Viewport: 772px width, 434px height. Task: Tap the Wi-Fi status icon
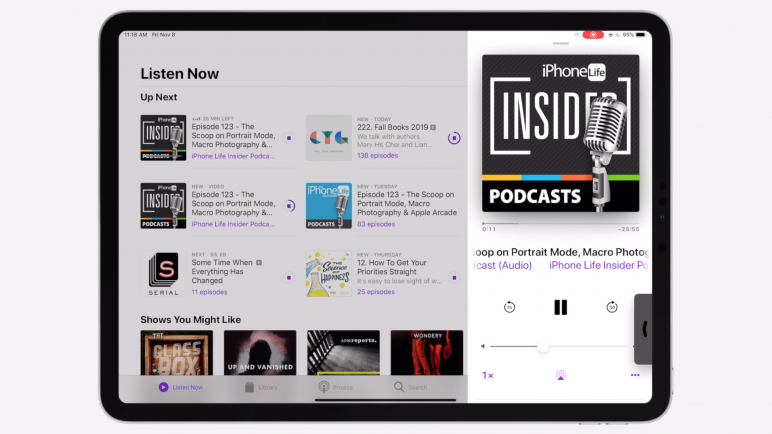pyautogui.click(x=611, y=35)
